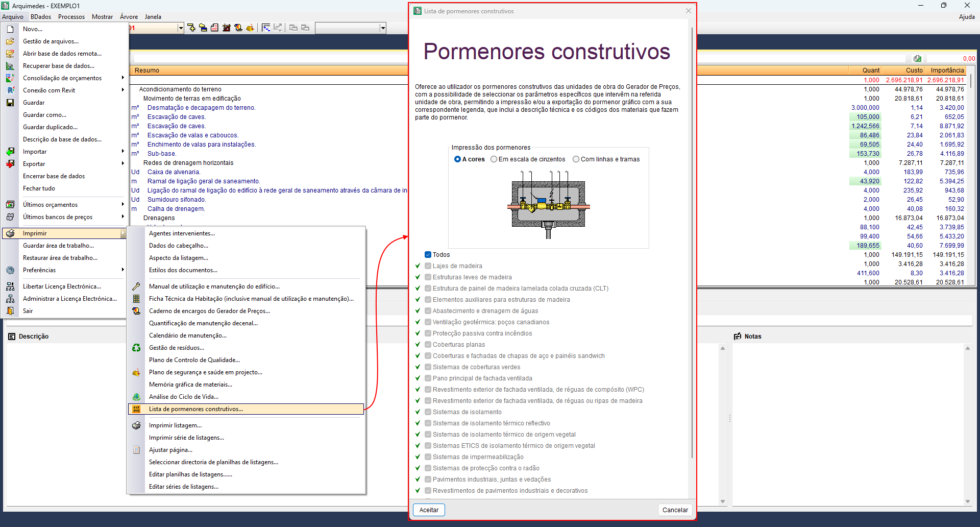This screenshot has width=980, height=527.
Task: Click the printer icon beside Imprimir
Action: [10, 233]
